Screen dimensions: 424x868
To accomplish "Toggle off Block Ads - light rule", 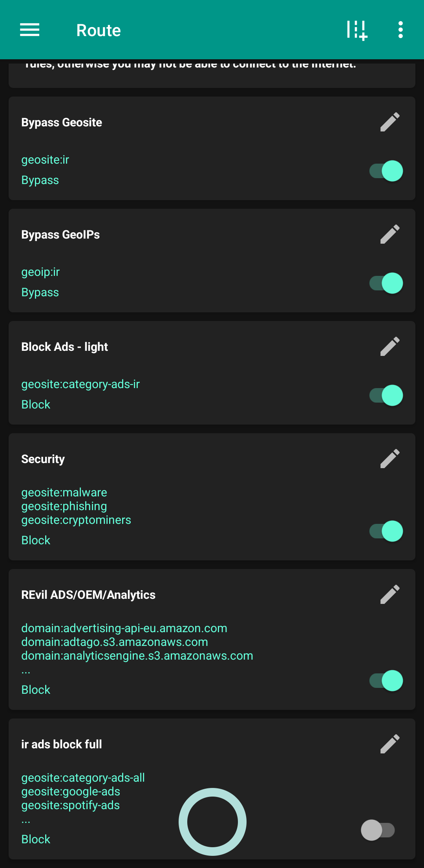I will (x=386, y=396).
